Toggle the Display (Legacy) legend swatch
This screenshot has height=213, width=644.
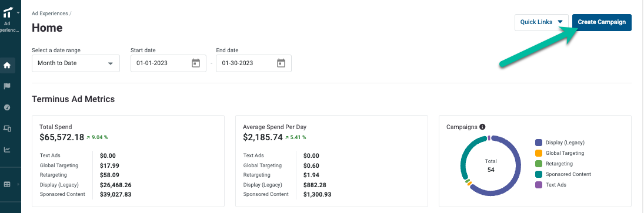pyautogui.click(x=539, y=143)
